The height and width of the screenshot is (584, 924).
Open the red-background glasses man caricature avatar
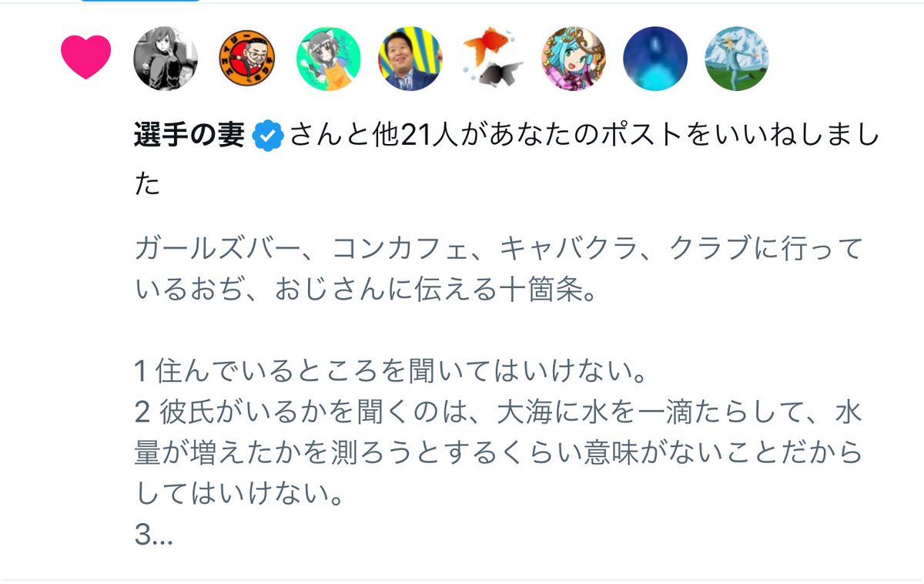pyautogui.click(x=247, y=59)
